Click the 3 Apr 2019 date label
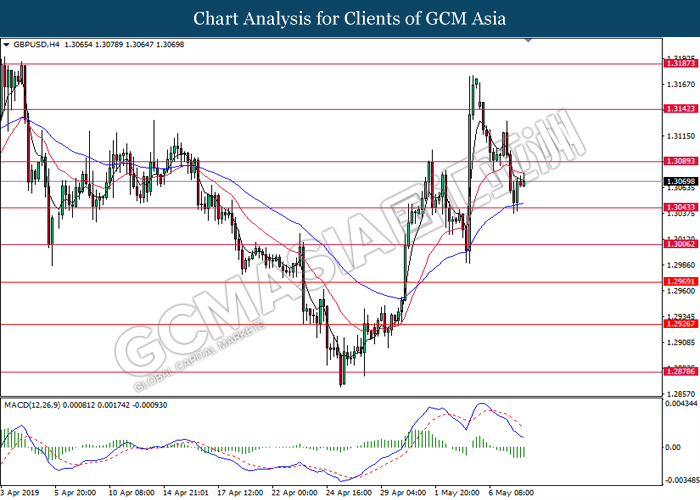 click(20, 493)
